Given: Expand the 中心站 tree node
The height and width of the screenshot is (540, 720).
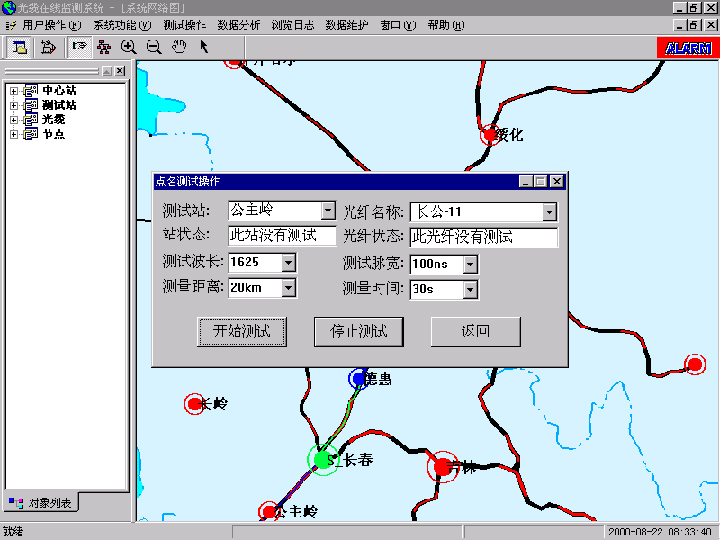Looking at the screenshot, I should click(x=14, y=91).
